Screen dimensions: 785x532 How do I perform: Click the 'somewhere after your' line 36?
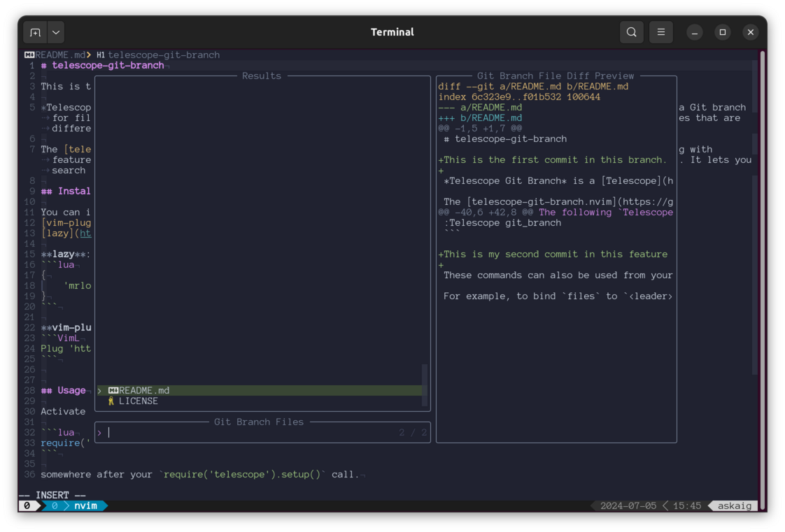tap(200, 475)
